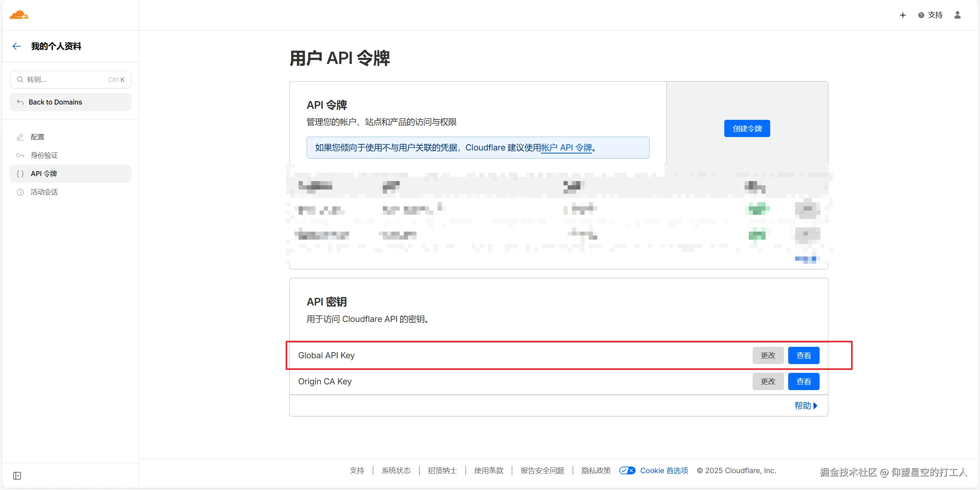The width and height of the screenshot is (980, 490).
Task: Open 活动会话 sidebar item
Action: (44, 192)
